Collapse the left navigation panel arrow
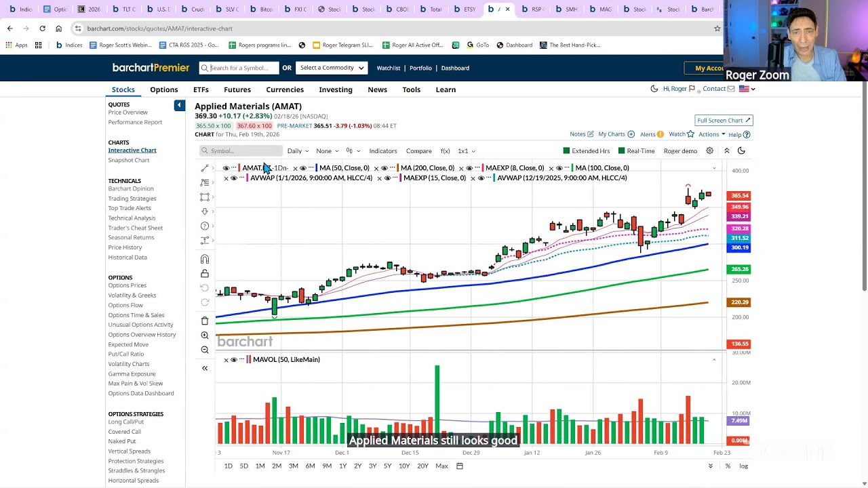Screen dimensions: 868x488 [x=179, y=105]
